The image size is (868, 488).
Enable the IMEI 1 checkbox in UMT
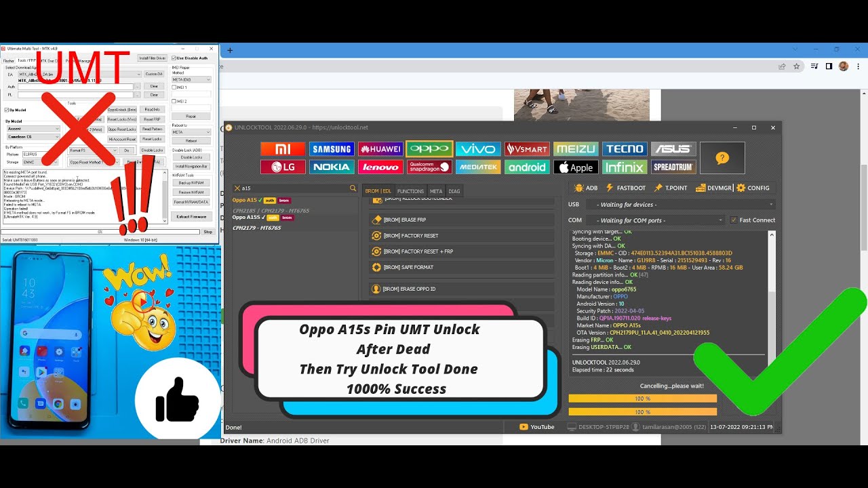tap(174, 87)
